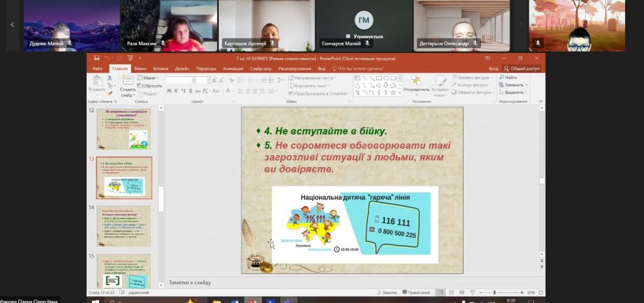Open the Design (Дизайн) ribbon tab

pos(182,68)
